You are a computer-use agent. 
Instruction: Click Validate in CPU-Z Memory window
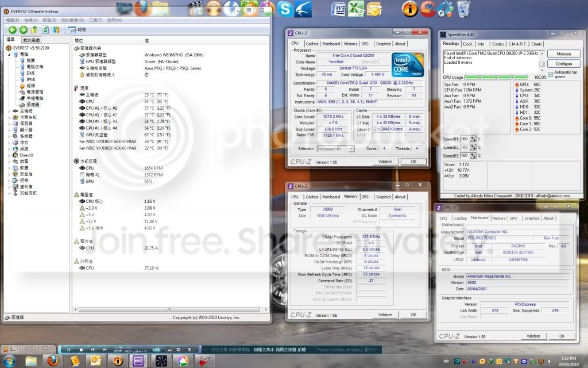point(385,315)
